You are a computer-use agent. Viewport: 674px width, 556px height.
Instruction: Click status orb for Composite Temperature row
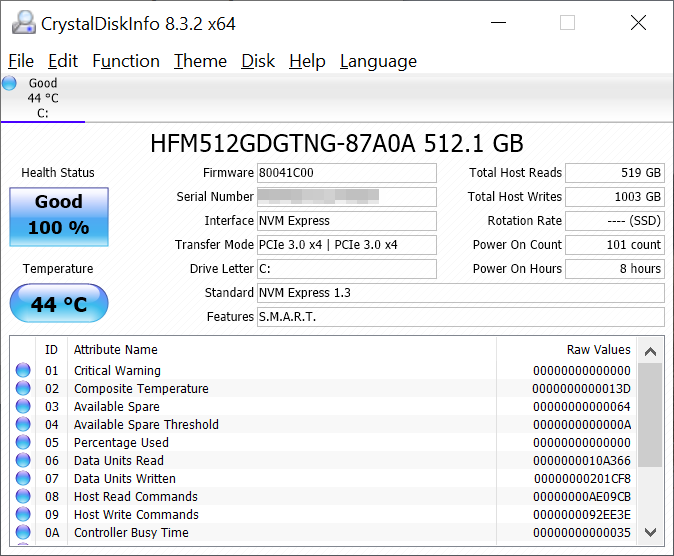point(23,388)
